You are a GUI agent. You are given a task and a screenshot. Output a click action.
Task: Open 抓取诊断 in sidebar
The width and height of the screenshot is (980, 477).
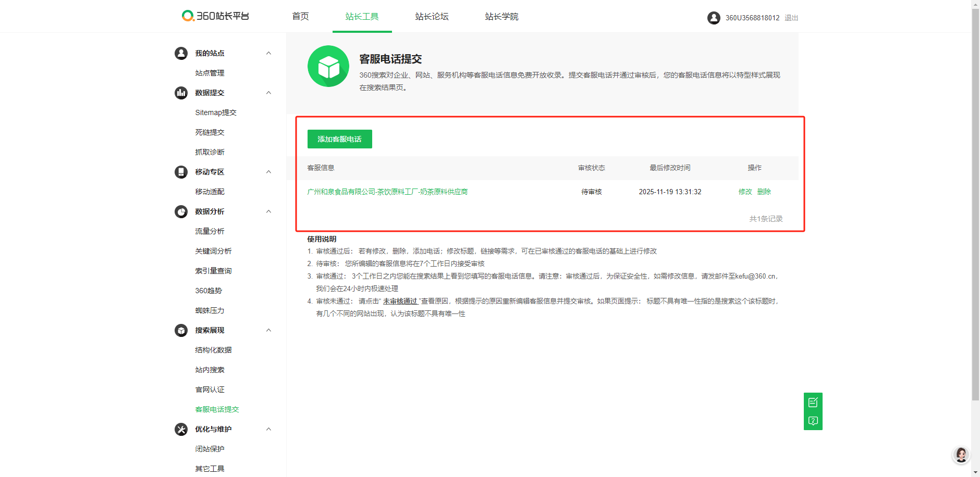point(210,152)
